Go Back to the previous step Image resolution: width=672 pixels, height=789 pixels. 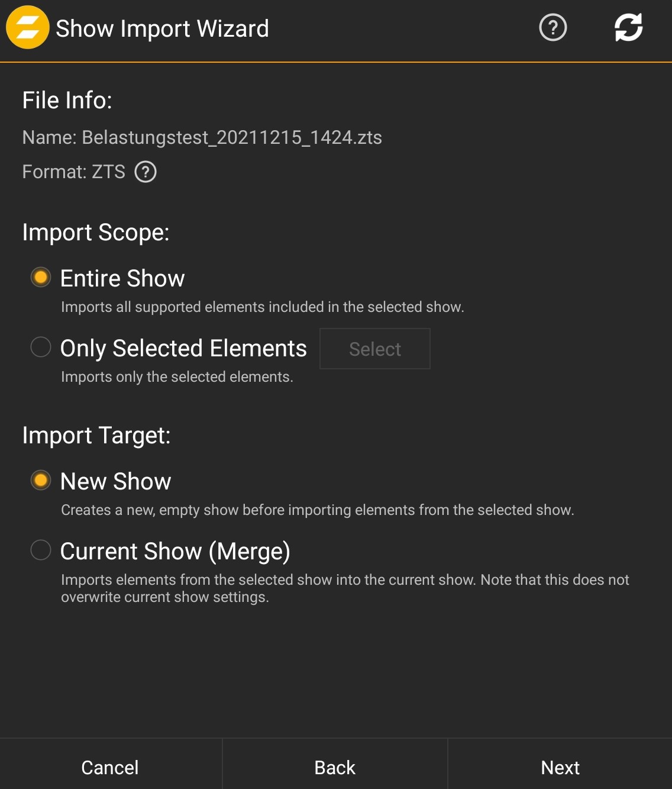click(334, 767)
